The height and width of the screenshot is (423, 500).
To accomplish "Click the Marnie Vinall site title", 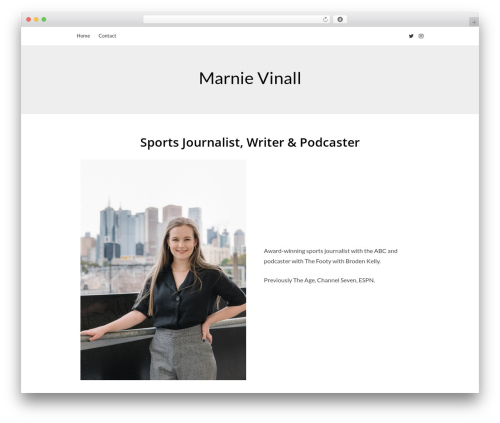I will coord(250,79).
